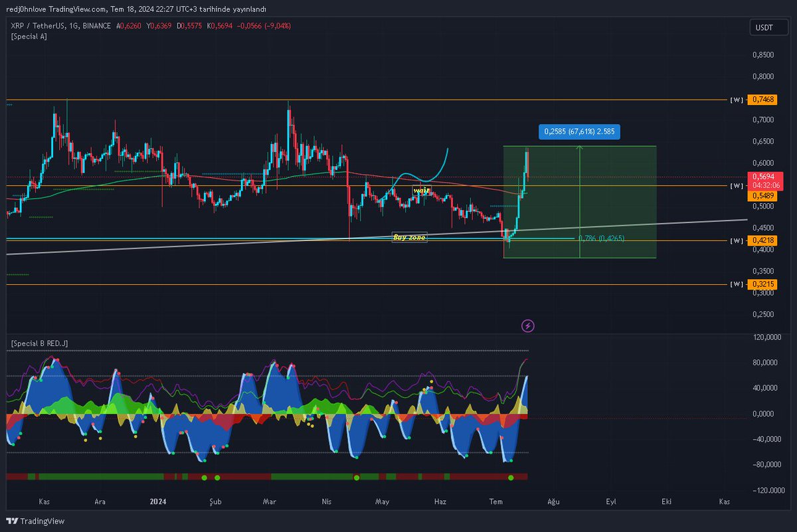The height and width of the screenshot is (532, 797).
Task: Click the Haz month label on time axis
Action: pos(439,503)
